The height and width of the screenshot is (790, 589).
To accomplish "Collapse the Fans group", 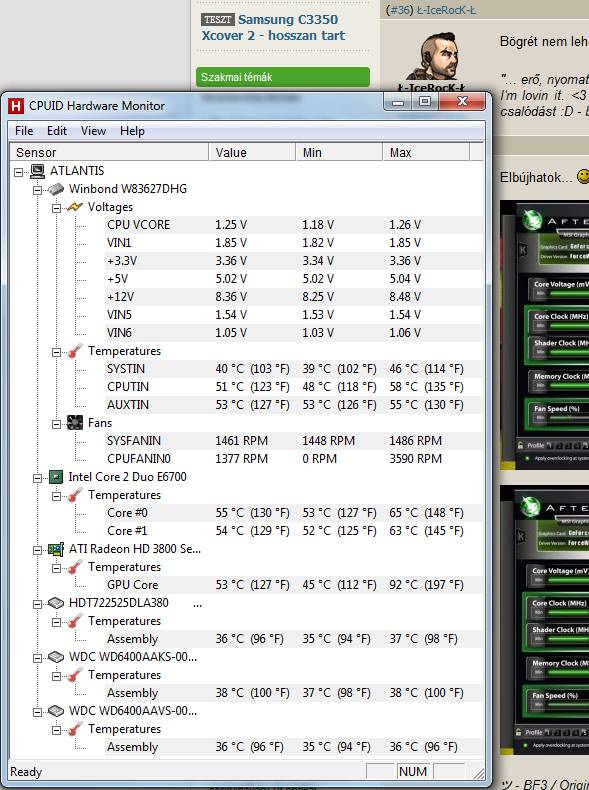I will pos(56,424).
